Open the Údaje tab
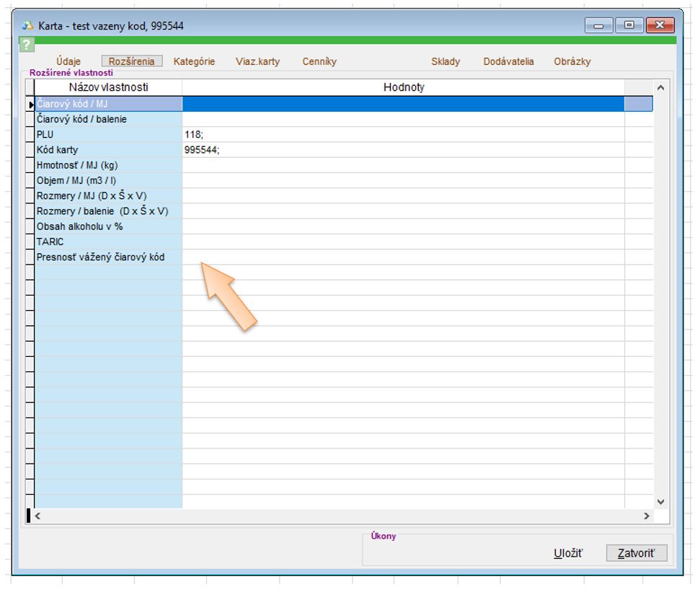The height and width of the screenshot is (592, 700). click(68, 61)
